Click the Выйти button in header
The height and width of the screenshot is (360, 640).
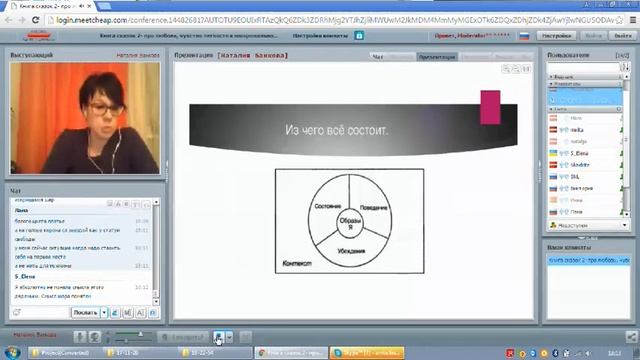(x=622, y=36)
